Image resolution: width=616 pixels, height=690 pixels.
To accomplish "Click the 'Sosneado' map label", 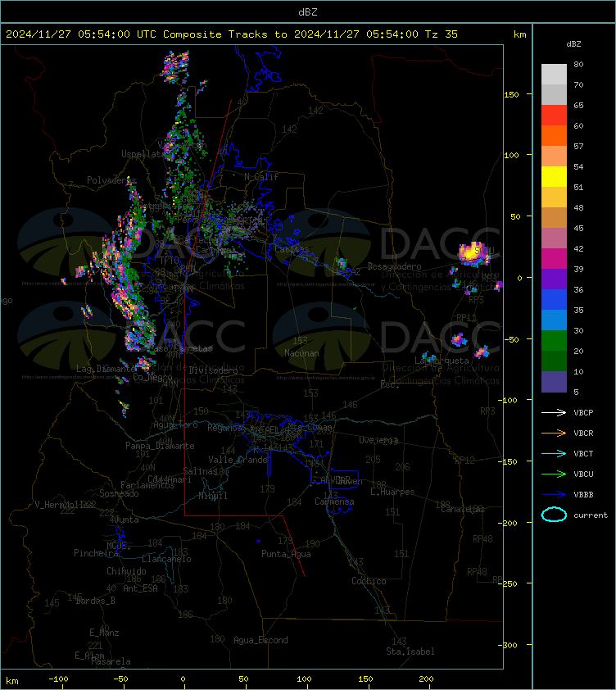I will click(x=119, y=493).
